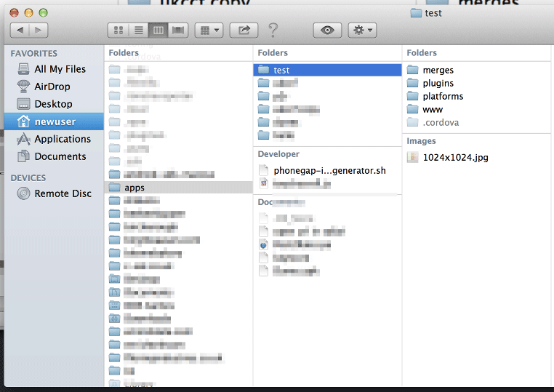
Task: Click the test title bar folder icon
Action: [x=416, y=13]
